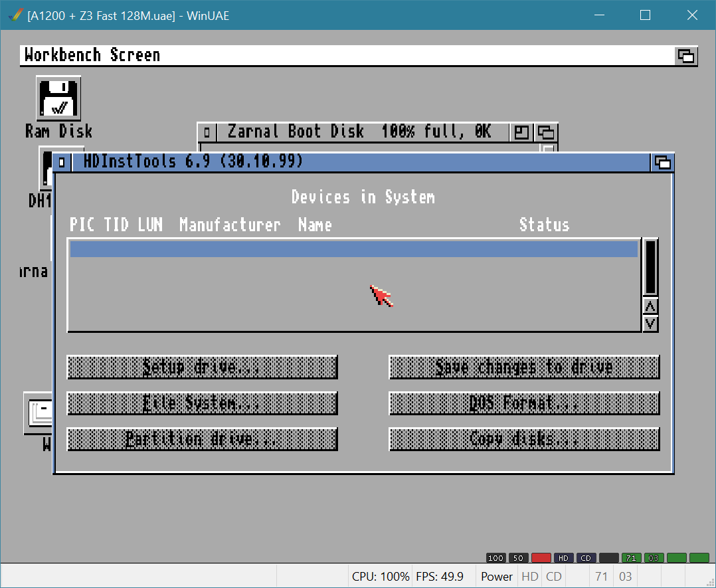Click the File System... button
Screen dimensions: 716x588
(x=202, y=403)
